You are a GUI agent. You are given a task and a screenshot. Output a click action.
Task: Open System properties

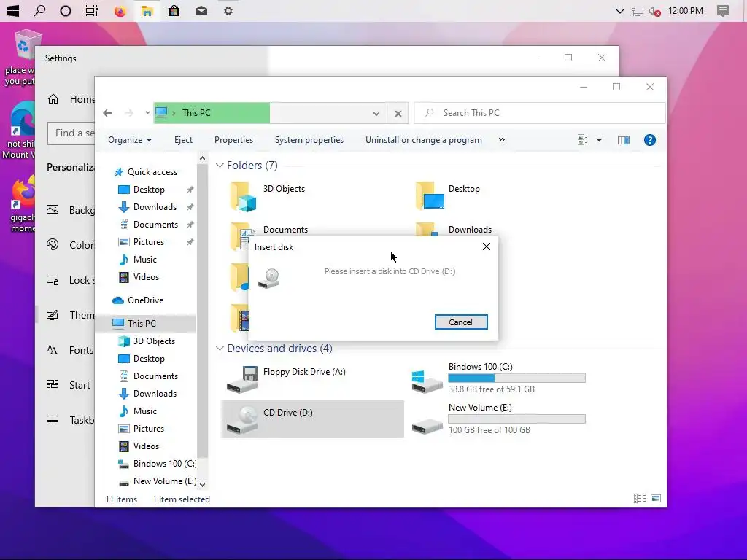[309, 140]
